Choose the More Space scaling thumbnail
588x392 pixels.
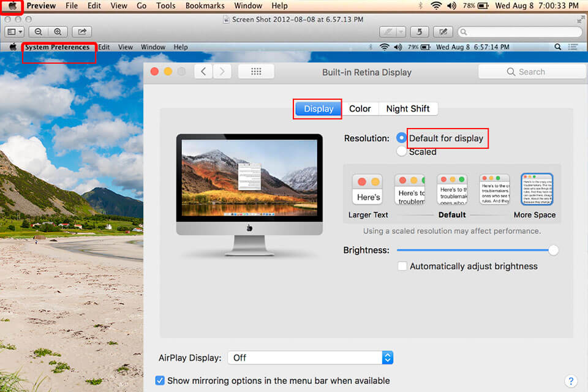(x=537, y=189)
